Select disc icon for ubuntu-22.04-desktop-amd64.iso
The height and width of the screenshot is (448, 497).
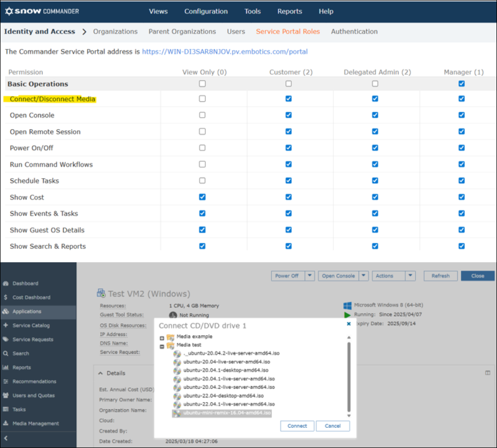point(177,396)
